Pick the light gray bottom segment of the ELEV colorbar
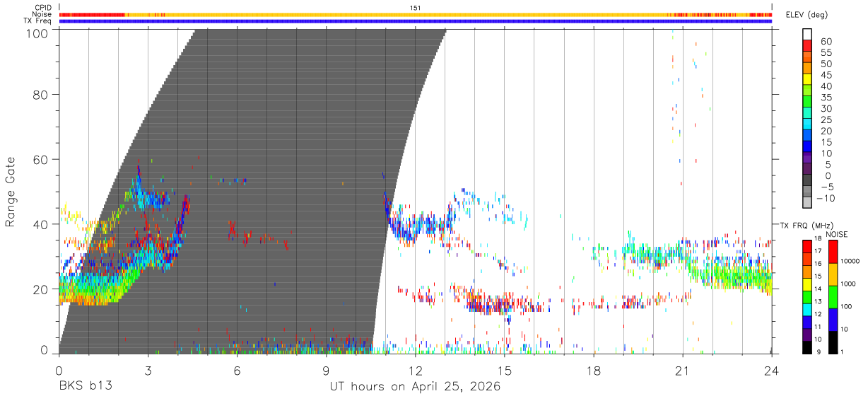Viewport: 868px width, 401px height. (807, 204)
